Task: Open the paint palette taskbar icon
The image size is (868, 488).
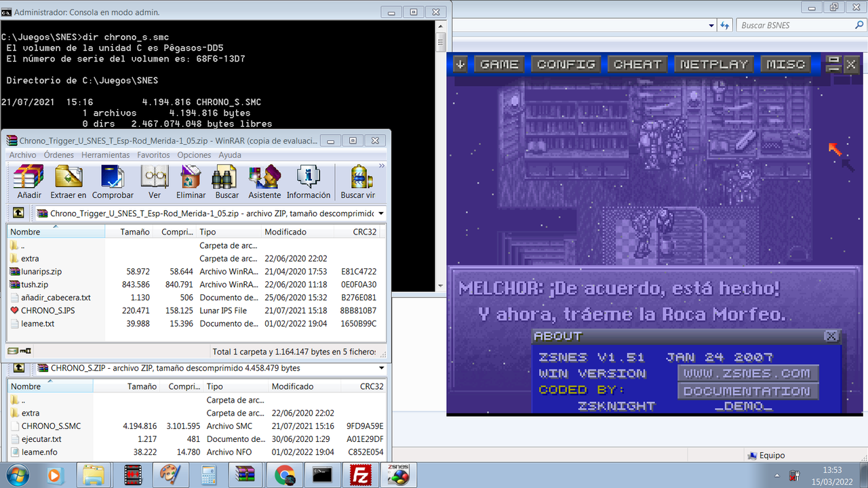Action: [170, 476]
